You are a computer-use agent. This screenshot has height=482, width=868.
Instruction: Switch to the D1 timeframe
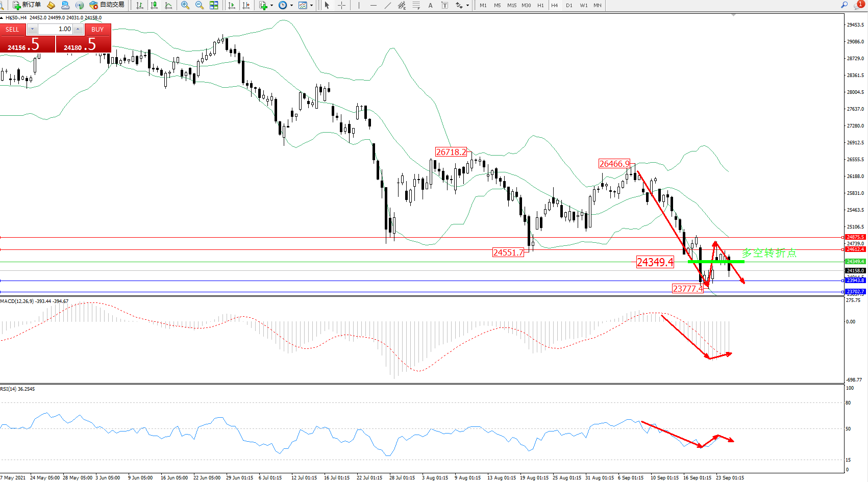click(x=569, y=5)
